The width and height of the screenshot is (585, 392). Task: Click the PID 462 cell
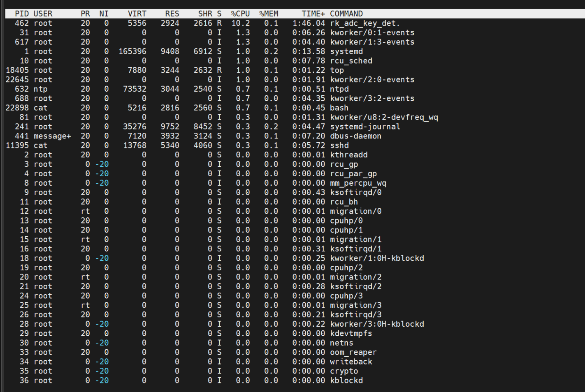22,23
